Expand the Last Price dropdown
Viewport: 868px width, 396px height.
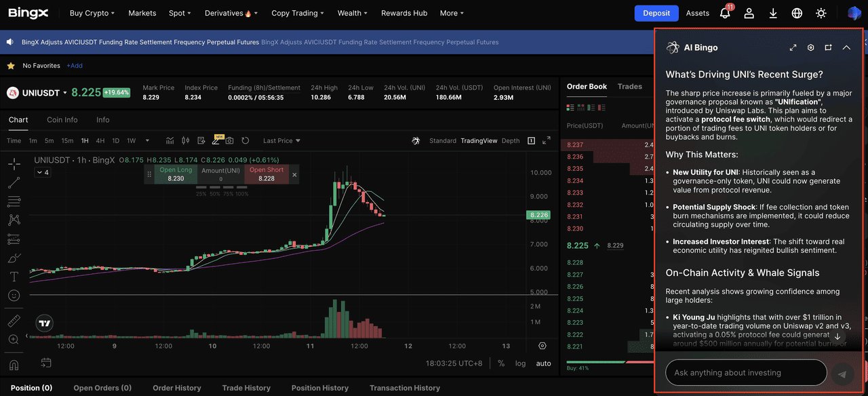281,140
